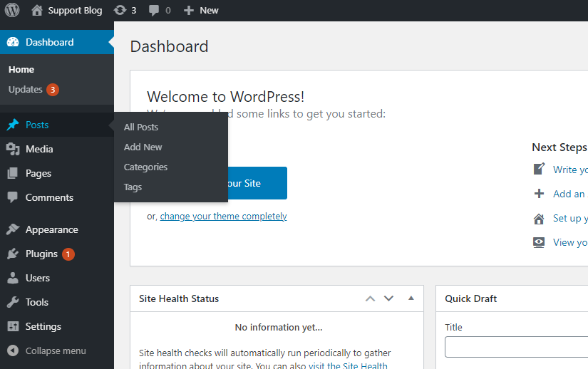Open the Settings sliders icon

click(x=13, y=326)
